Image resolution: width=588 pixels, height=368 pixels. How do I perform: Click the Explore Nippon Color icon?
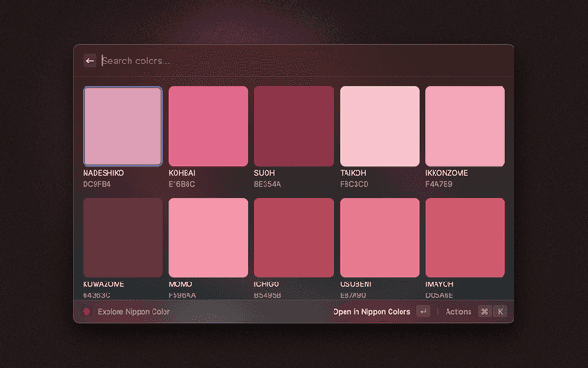coord(87,312)
